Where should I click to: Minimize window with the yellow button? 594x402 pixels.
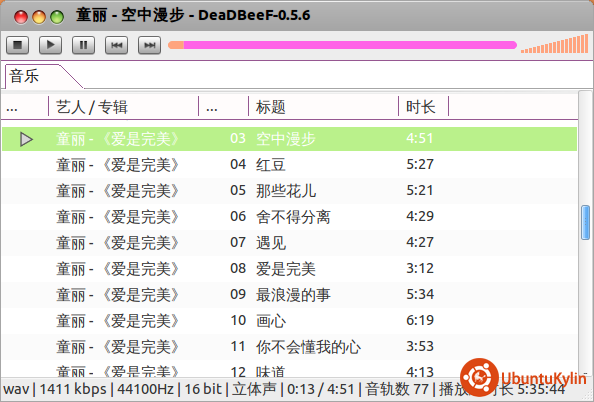coord(39,17)
